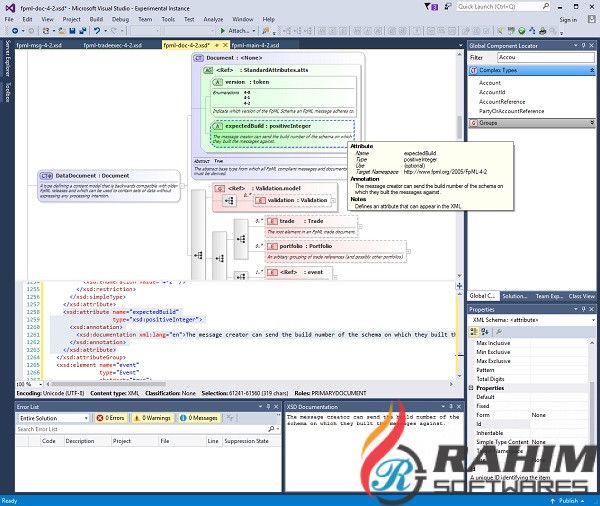Select AccountReference in component list
The image size is (600, 506).
click(503, 101)
